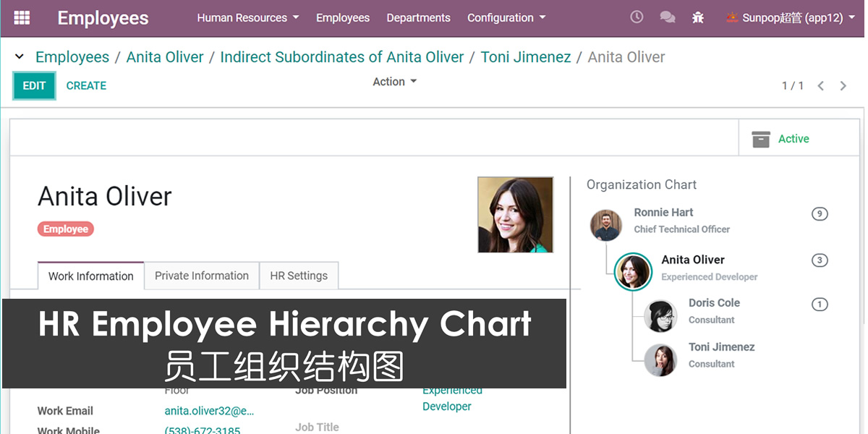Click the CREATE button
The width and height of the screenshot is (868, 434).
86,85
